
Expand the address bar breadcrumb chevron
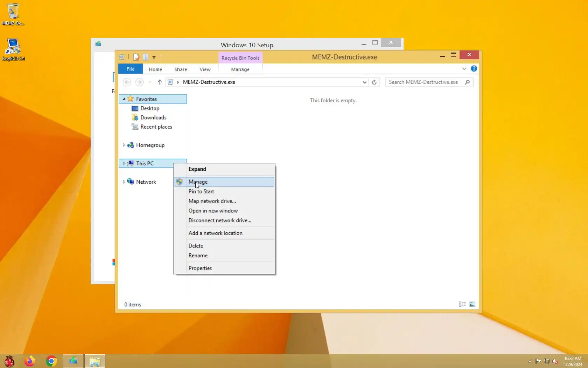click(178, 82)
